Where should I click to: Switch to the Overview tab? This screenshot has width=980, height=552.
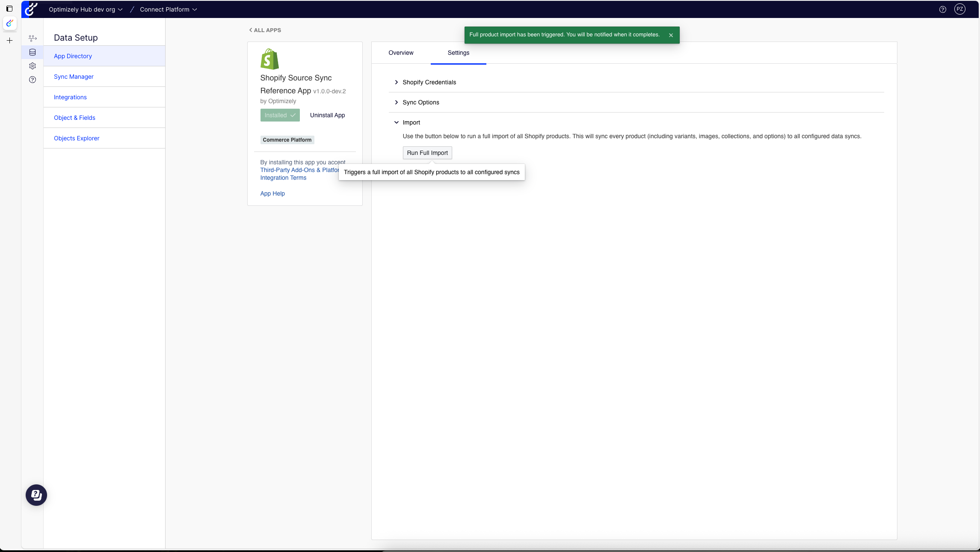(x=401, y=53)
